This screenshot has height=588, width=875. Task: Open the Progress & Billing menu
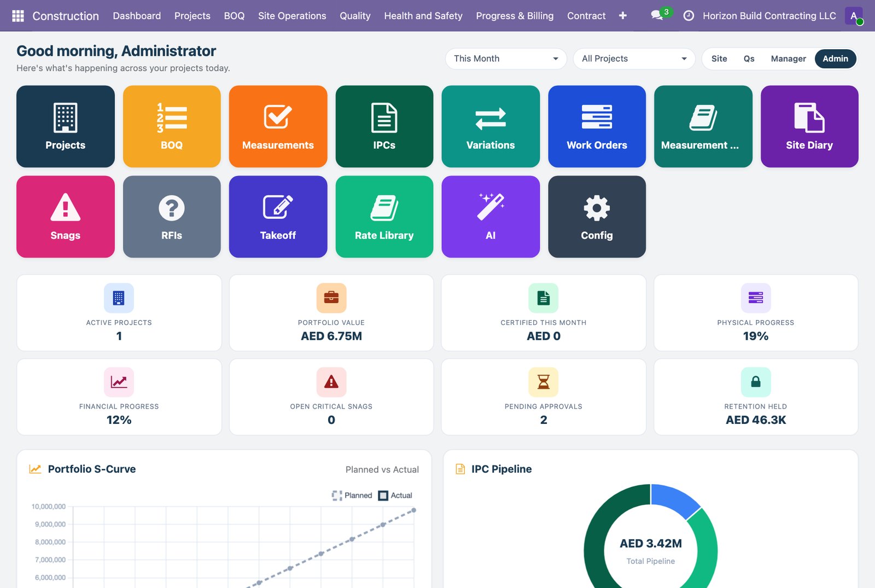click(x=515, y=16)
